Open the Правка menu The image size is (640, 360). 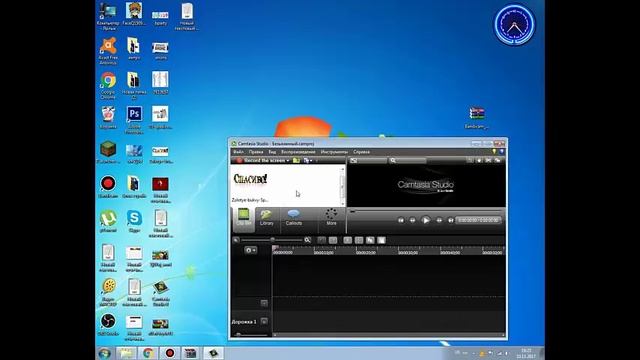point(256,152)
